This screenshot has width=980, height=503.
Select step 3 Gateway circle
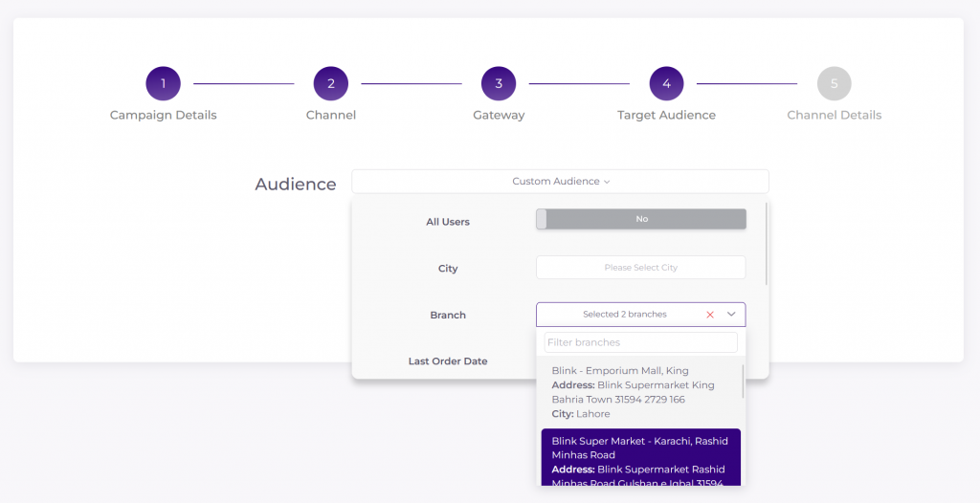coord(499,84)
